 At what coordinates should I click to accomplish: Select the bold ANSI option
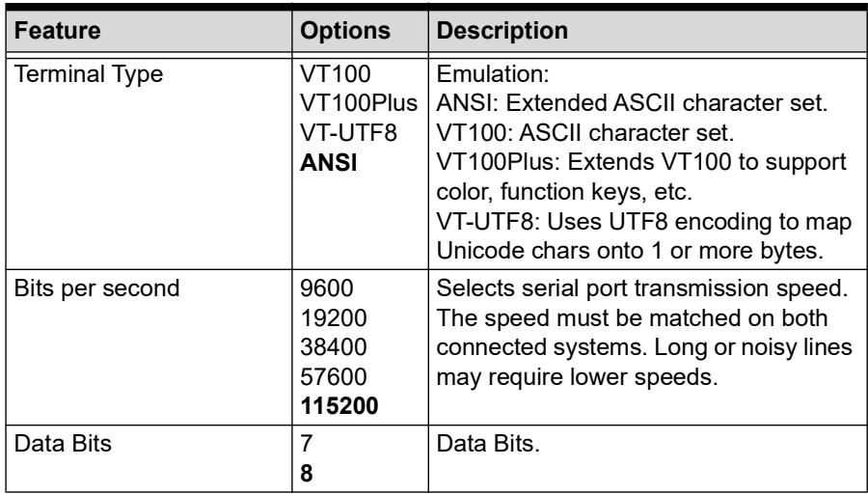click(328, 163)
